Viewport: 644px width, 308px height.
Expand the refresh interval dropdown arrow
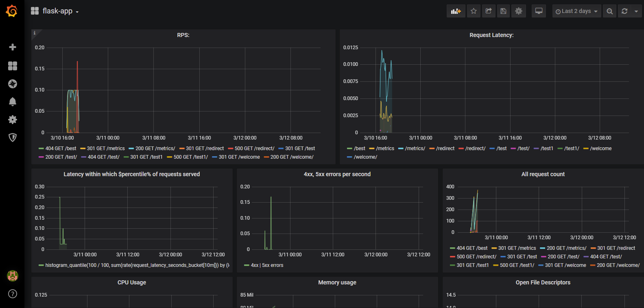(x=636, y=11)
